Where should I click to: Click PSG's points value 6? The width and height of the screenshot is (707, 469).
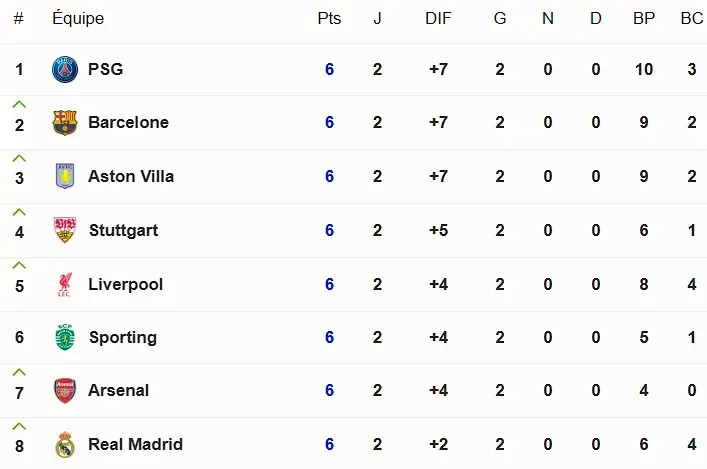pyautogui.click(x=330, y=69)
